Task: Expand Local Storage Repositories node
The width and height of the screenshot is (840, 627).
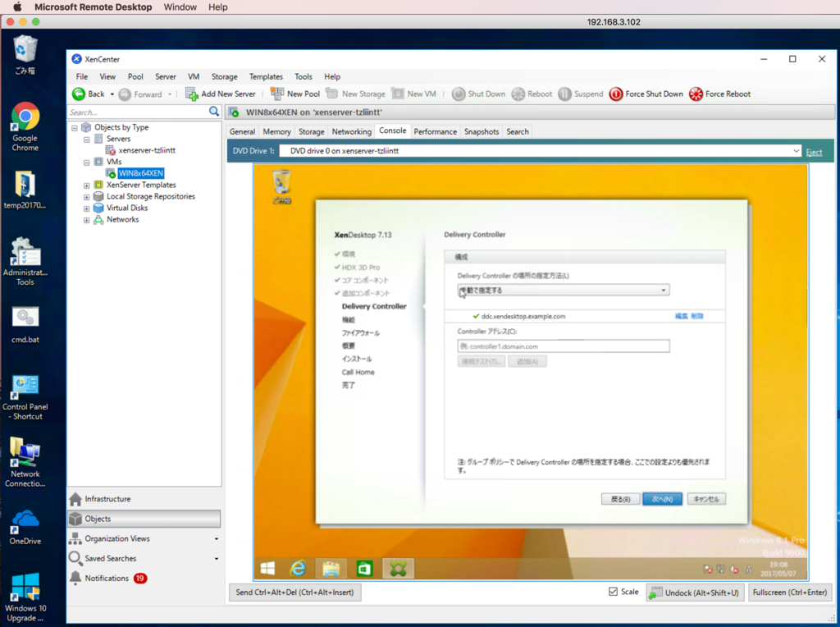Action: 86,197
